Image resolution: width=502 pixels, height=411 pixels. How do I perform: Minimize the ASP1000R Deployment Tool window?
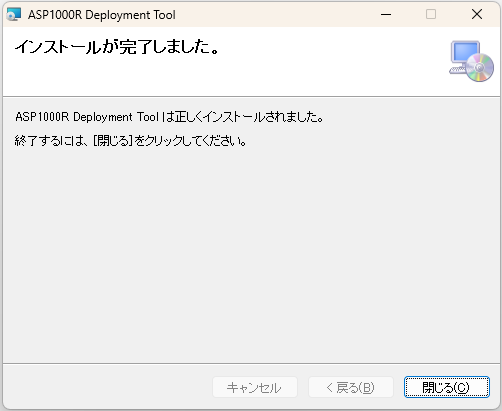coord(386,15)
